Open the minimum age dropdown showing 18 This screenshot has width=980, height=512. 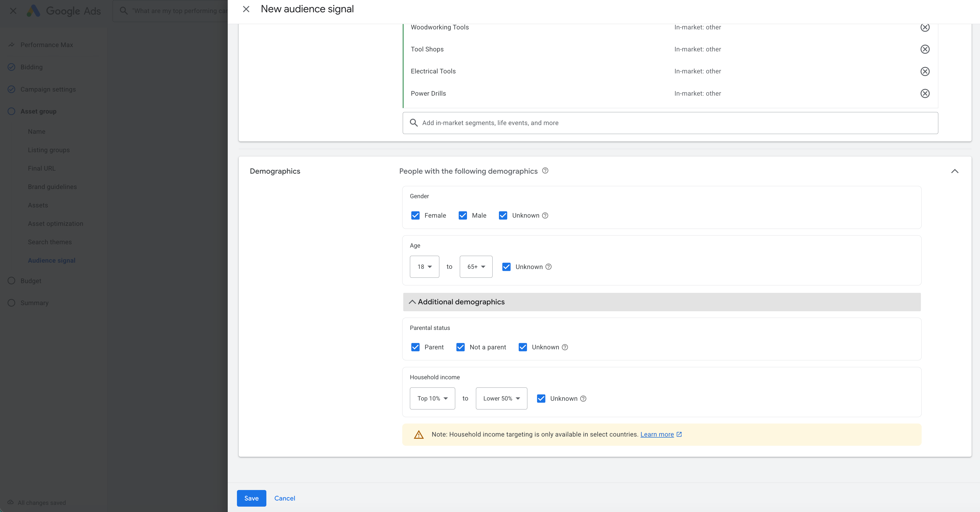pos(424,267)
